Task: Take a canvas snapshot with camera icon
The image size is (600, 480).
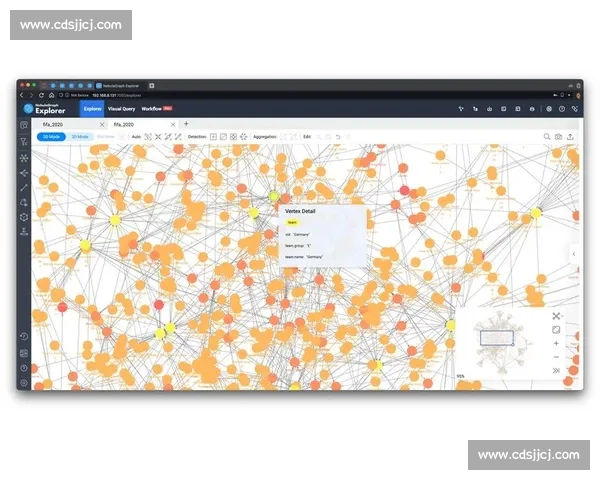Action: point(558,136)
